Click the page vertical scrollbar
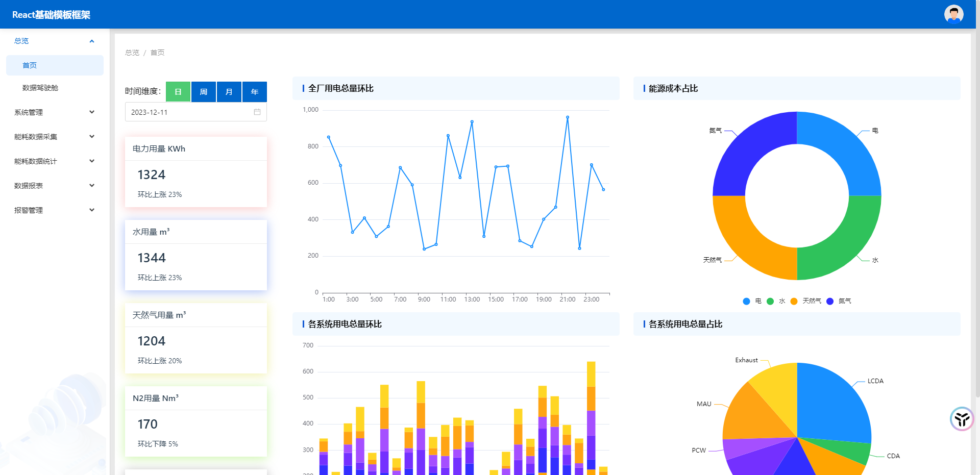The image size is (980, 475). coord(977,199)
